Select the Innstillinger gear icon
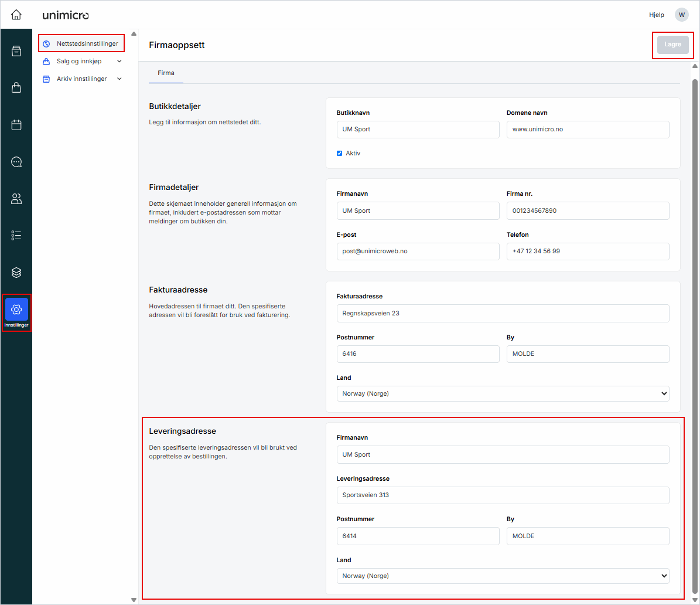700x605 pixels. point(16,310)
